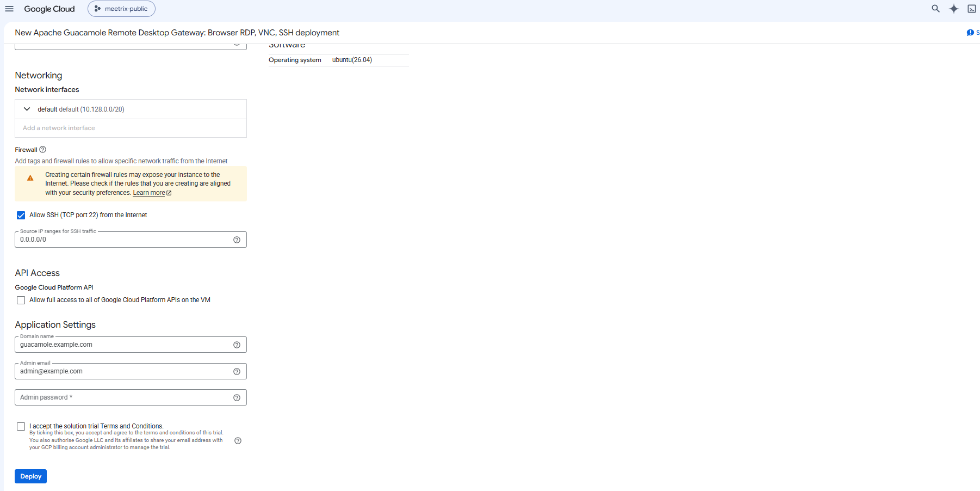Expand the default network interface chevron
980x491 pixels.
tap(27, 109)
